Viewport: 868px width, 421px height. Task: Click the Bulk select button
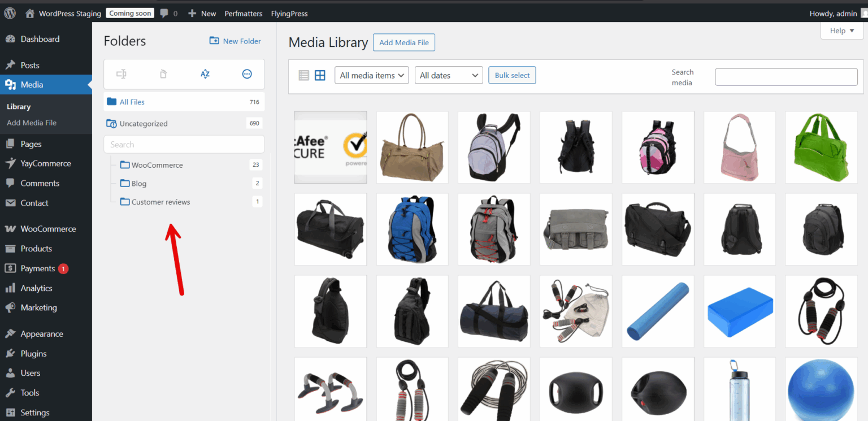point(512,75)
